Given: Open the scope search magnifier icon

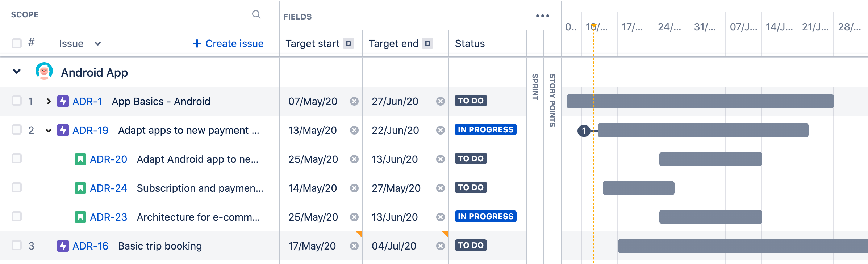Looking at the screenshot, I should pyautogui.click(x=256, y=14).
